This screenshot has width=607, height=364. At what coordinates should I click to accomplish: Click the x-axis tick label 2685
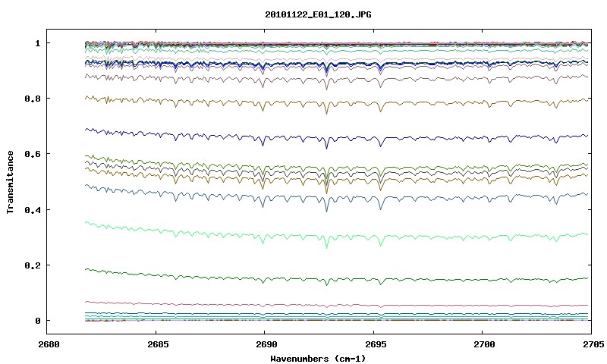coord(158,344)
